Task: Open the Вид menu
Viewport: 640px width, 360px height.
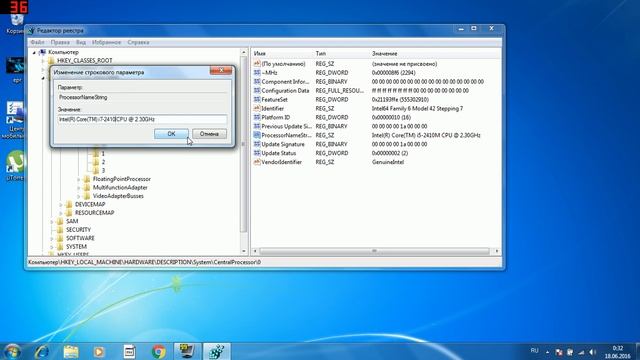Action: point(81,42)
